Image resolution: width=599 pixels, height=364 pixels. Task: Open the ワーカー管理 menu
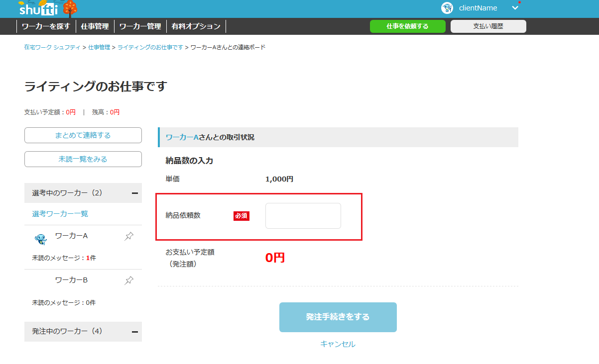point(140,26)
